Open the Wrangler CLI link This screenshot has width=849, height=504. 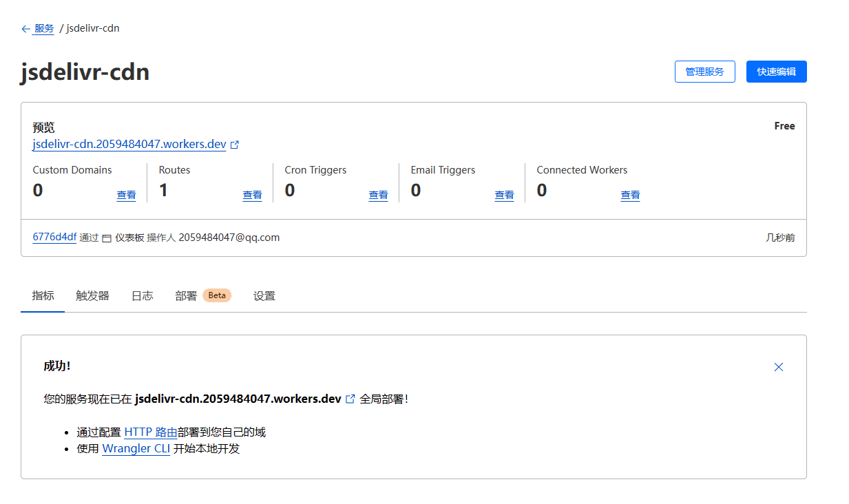point(136,449)
